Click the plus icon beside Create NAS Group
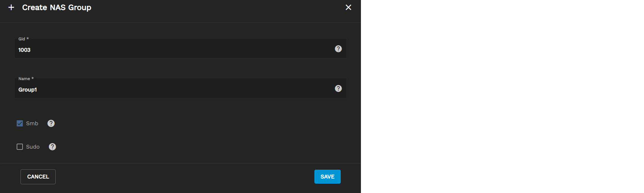Image resolution: width=644 pixels, height=193 pixels. 11,7
